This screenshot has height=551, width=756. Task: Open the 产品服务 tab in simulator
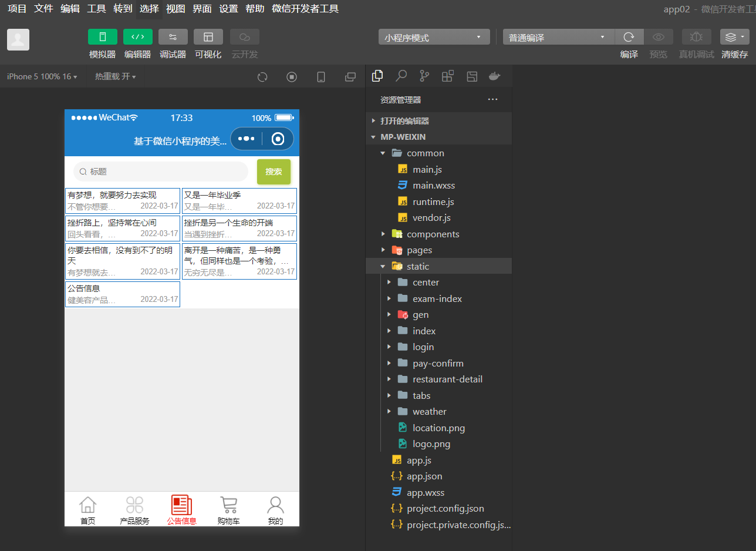(x=134, y=510)
